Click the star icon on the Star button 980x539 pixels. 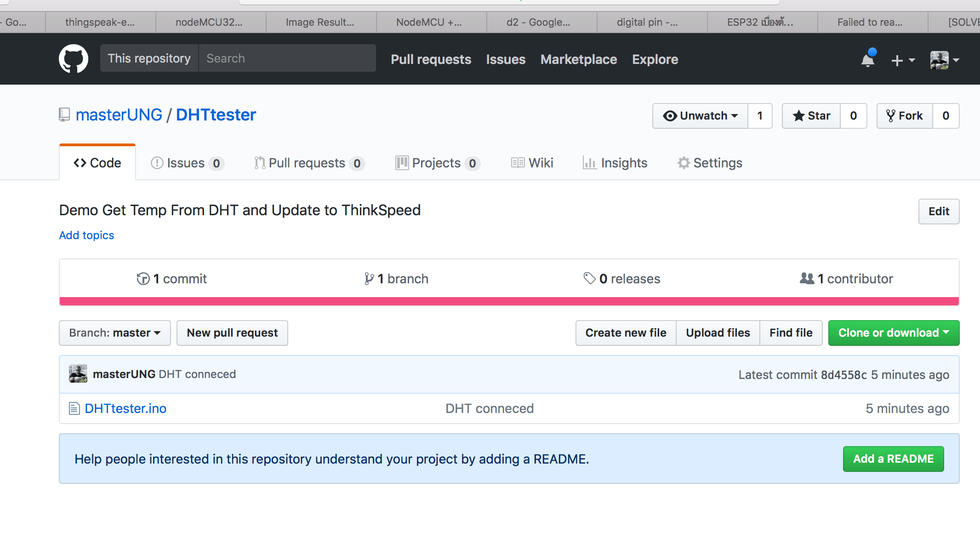[799, 116]
